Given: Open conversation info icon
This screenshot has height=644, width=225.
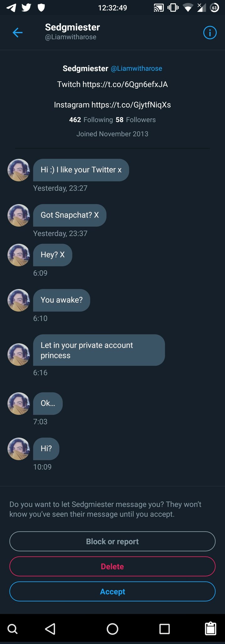Looking at the screenshot, I should (x=210, y=32).
